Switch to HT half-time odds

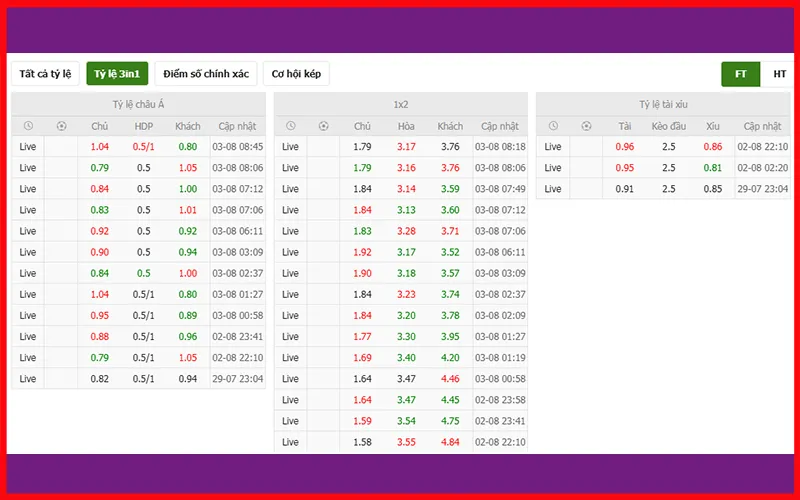(779, 74)
